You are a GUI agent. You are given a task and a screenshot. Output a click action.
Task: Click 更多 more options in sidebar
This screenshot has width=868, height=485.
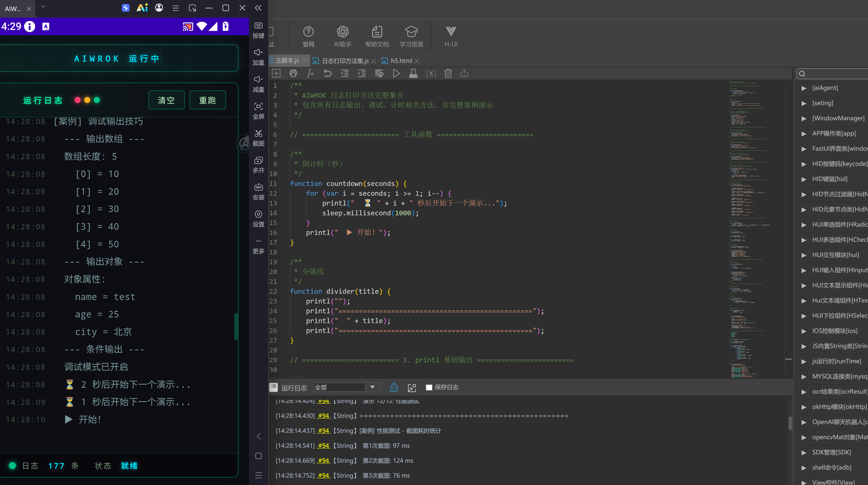(x=259, y=246)
